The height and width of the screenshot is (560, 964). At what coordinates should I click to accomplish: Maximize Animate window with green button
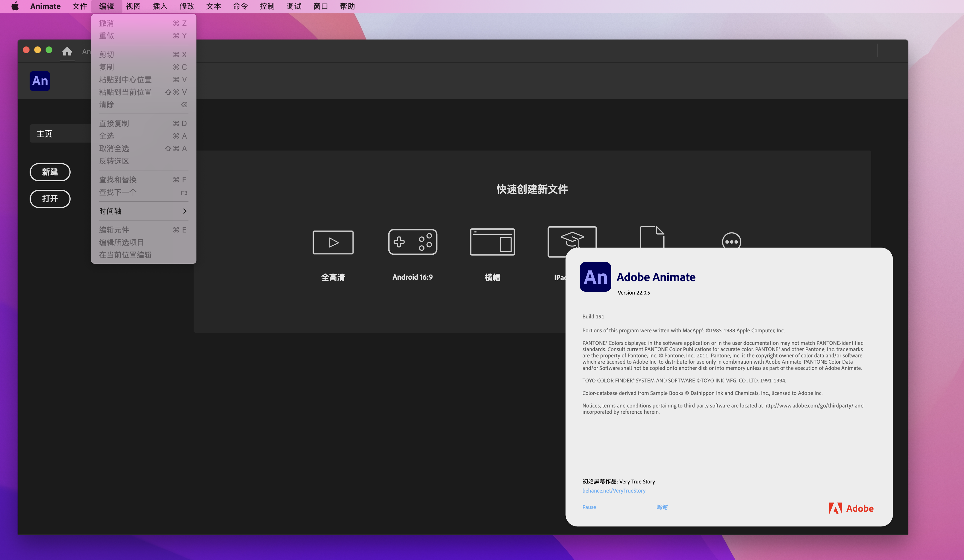coord(49,50)
